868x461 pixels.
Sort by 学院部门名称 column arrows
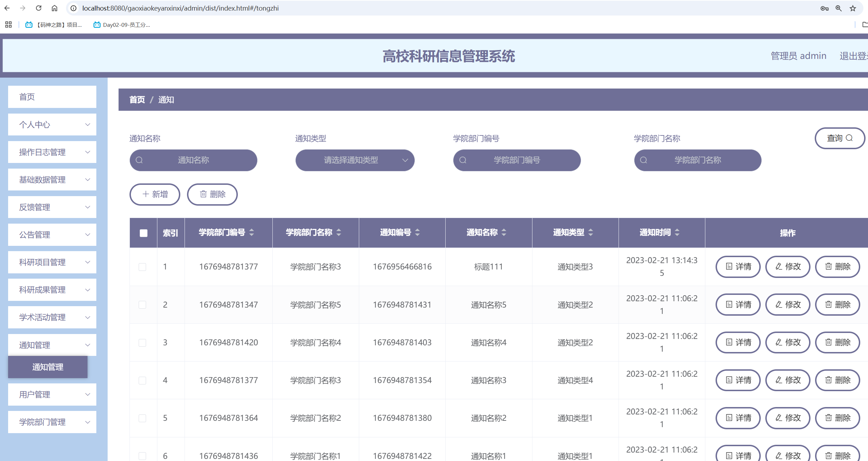click(x=339, y=232)
